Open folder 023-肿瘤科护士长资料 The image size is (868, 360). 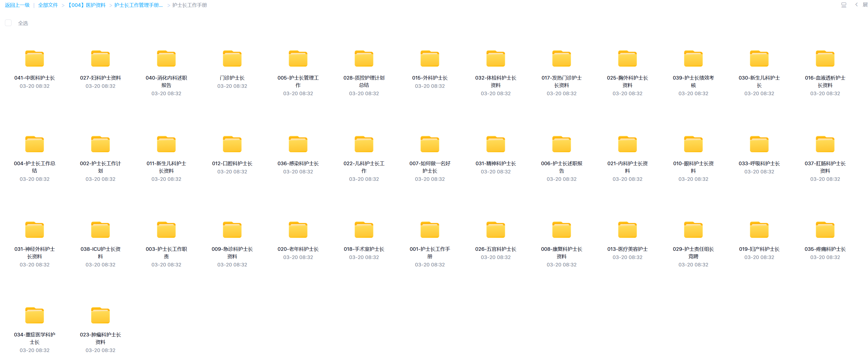[x=100, y=316]
